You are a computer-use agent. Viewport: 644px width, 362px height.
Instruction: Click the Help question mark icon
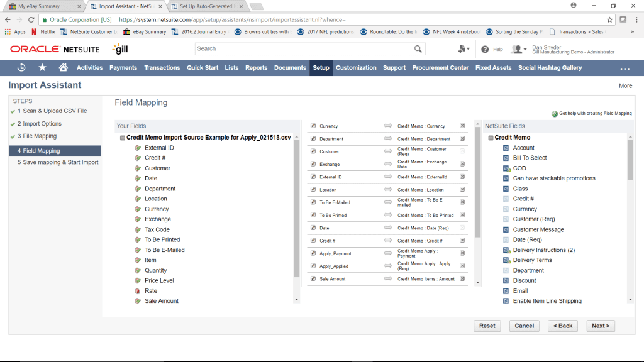tap(485, 49)
